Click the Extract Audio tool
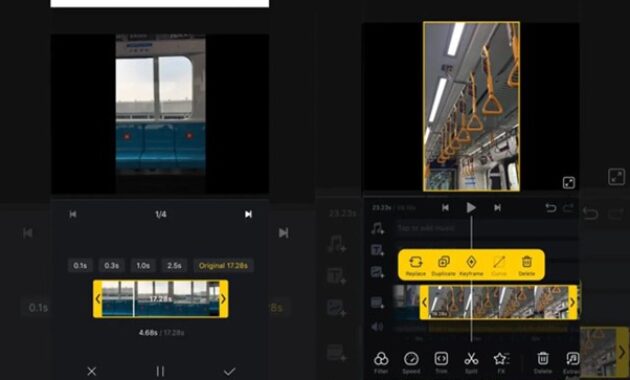Viewport: 630px width, 380px height. click(572, 364)
